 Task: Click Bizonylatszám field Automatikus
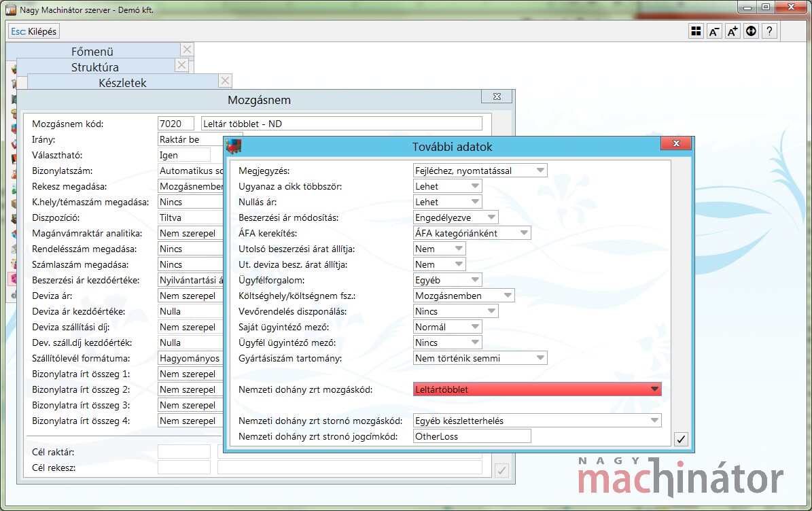click(190, 171)
